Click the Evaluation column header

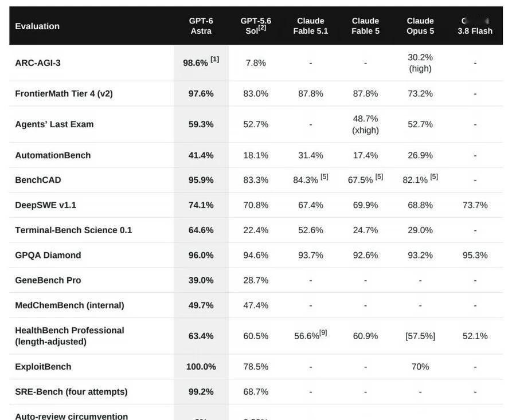tap(37, 26)
